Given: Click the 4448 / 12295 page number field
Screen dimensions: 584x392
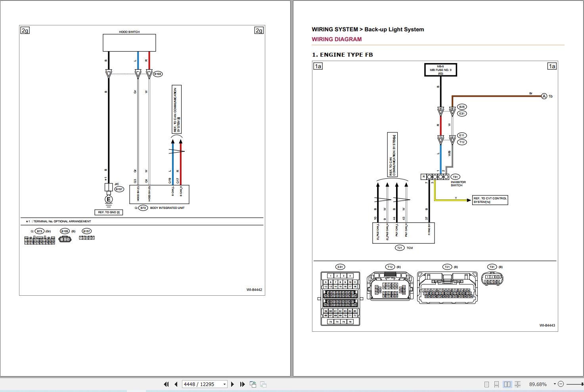Looking at the screenshot, I should 201,384.
